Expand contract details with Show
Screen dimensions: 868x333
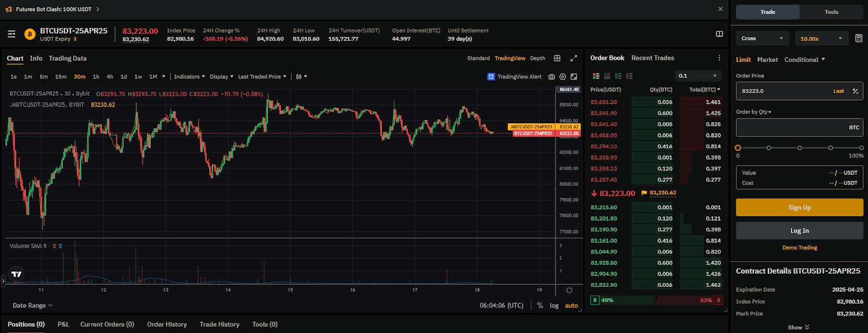[x=799, y=327]
